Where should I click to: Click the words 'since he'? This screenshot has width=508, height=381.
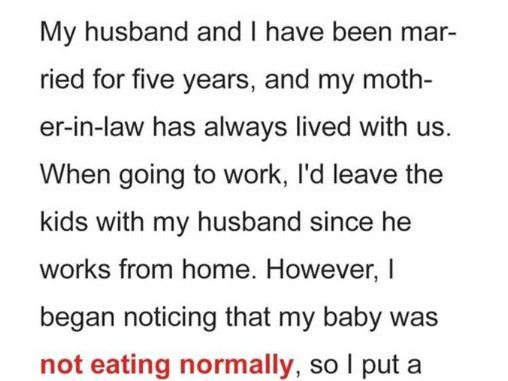click(360, 223)
